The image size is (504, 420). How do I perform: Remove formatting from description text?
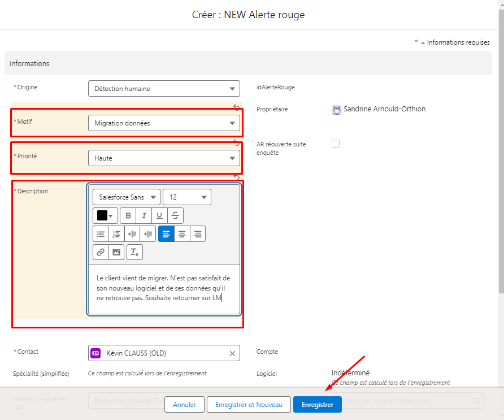(x=134, y=252)
